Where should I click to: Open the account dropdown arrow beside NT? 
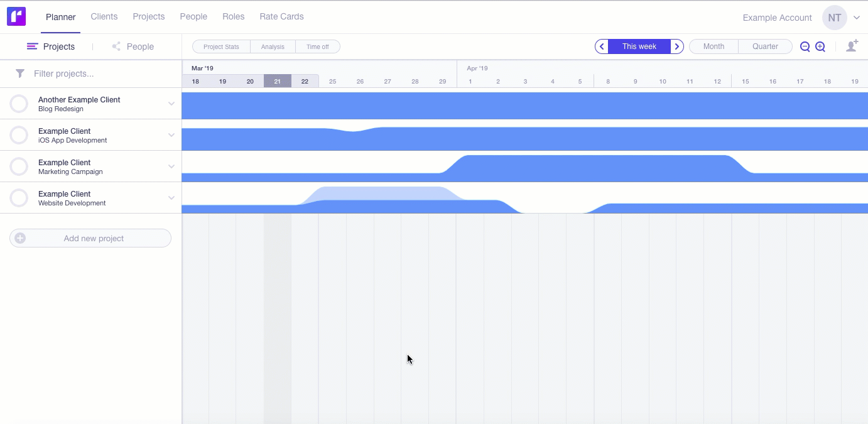pos(857,18)
